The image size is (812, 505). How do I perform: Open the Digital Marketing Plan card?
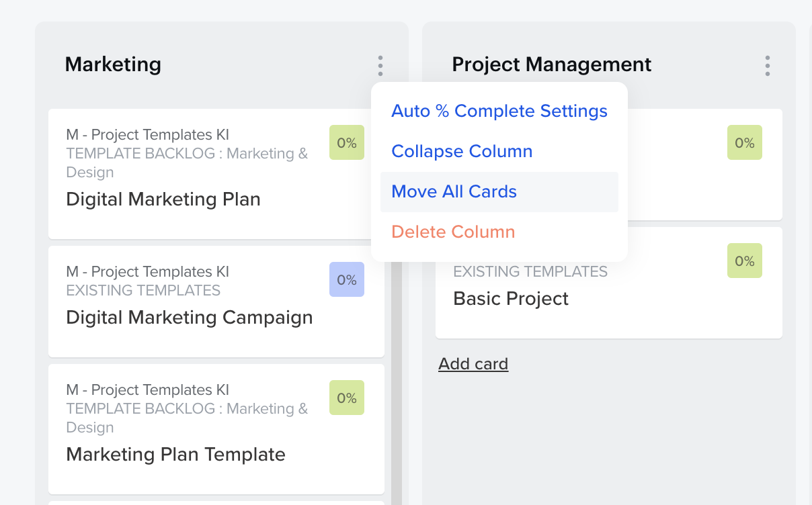163,199
